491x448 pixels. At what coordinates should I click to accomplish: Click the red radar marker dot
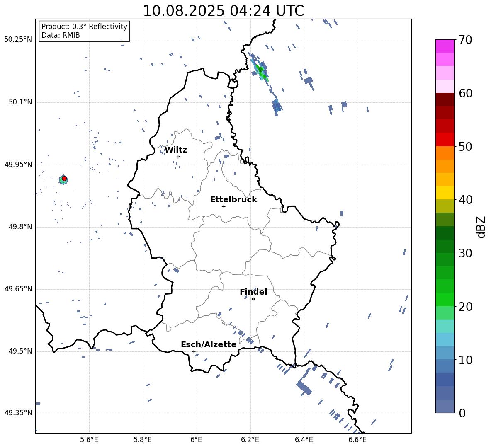65,179
